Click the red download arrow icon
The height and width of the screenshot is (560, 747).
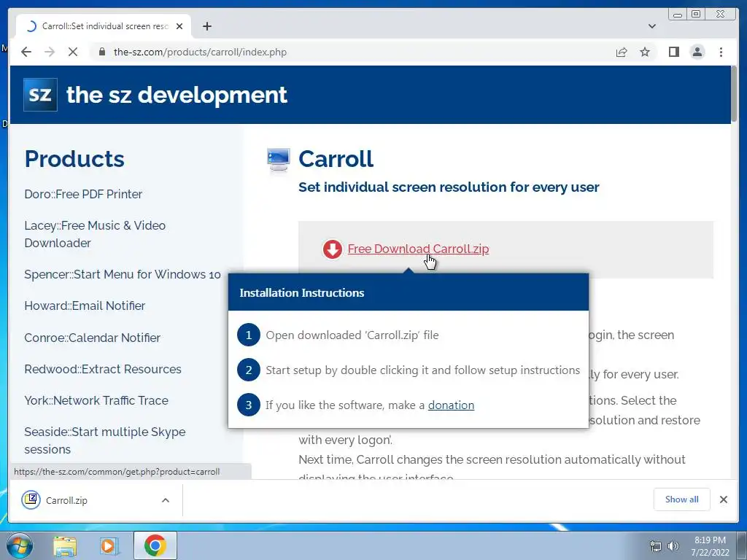[x=332, y=249]
